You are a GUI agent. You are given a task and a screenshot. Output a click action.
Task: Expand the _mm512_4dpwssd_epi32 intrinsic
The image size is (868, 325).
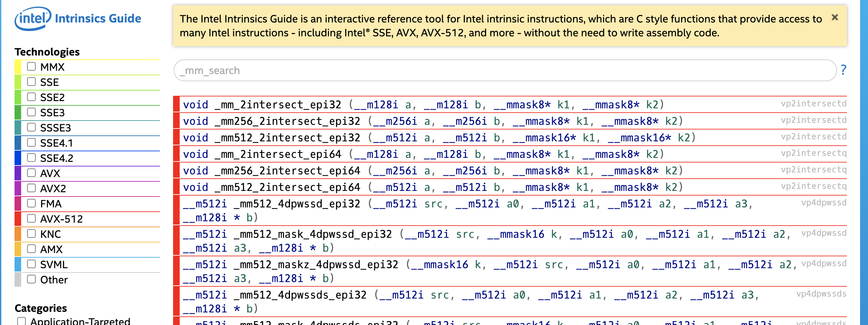click(x=510, y=210)
